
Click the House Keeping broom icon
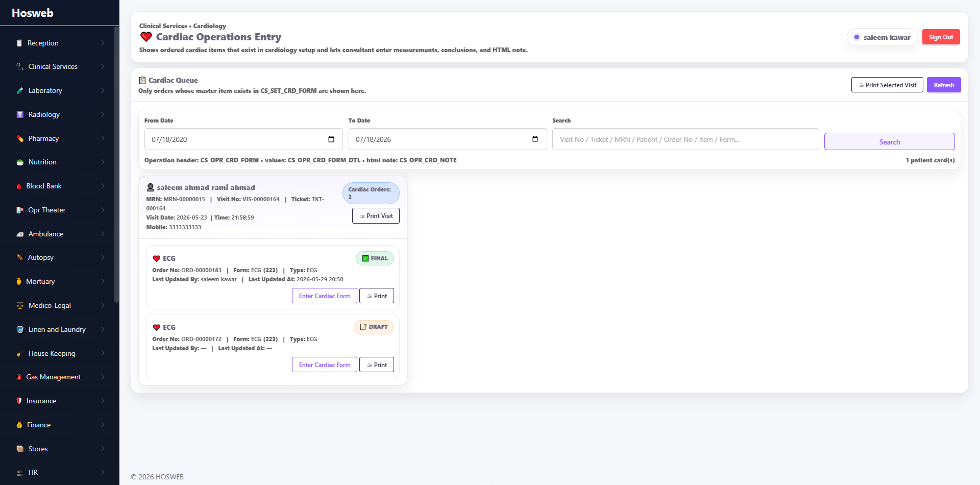[x=20, y=353]
